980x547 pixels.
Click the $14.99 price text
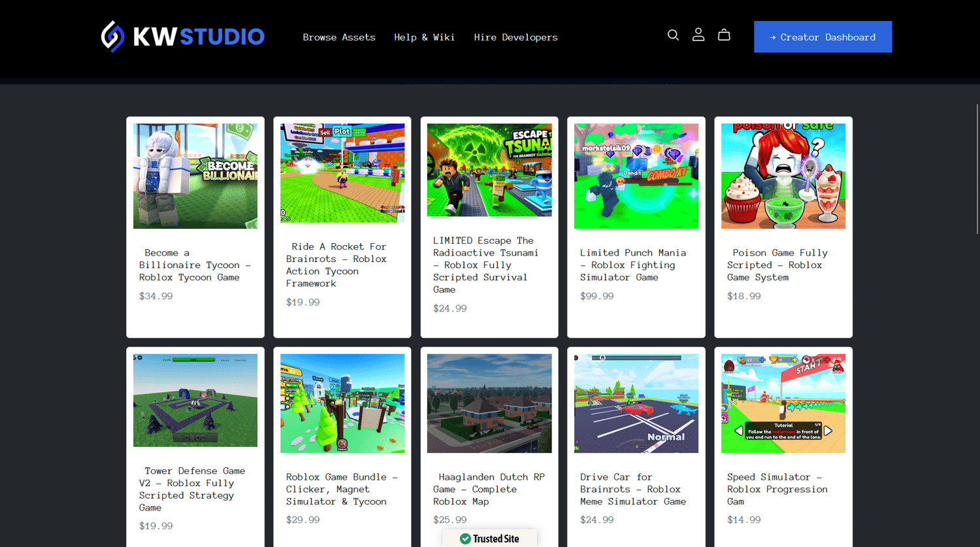point(744,520)
